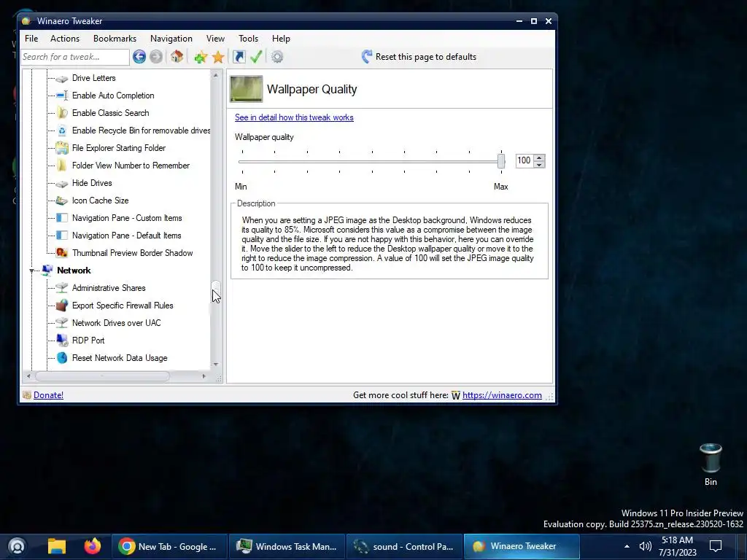Click the taskbar clock showing 5:18 AM
747x560 pixels.
677,546
